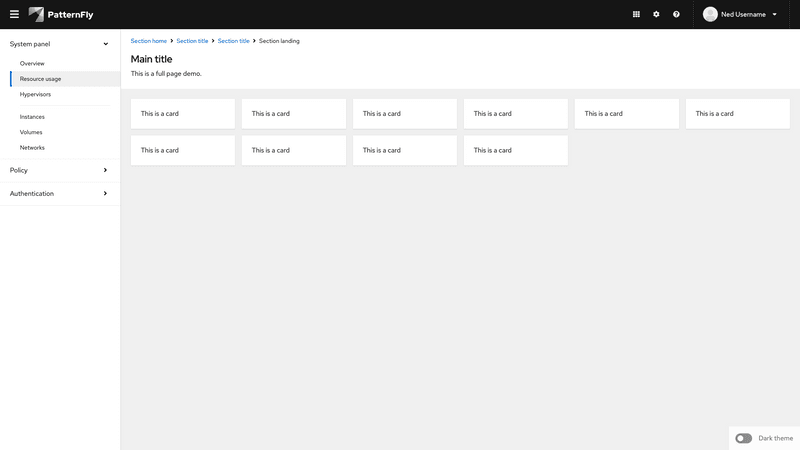Viewport: 800px width, 450px height.
Task: Open the application launcher grid icon
Action: [636, 14]
